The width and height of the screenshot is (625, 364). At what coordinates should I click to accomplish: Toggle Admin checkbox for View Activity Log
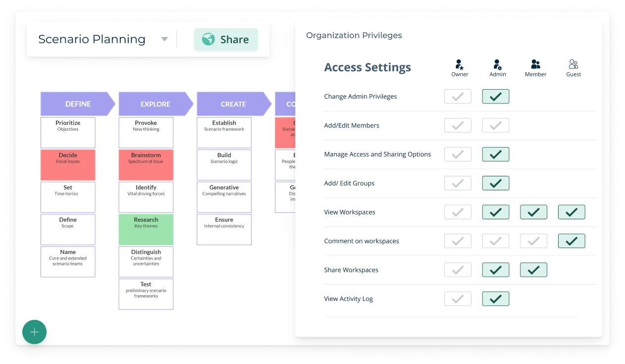pyautogui.click(x=496, y=299)
